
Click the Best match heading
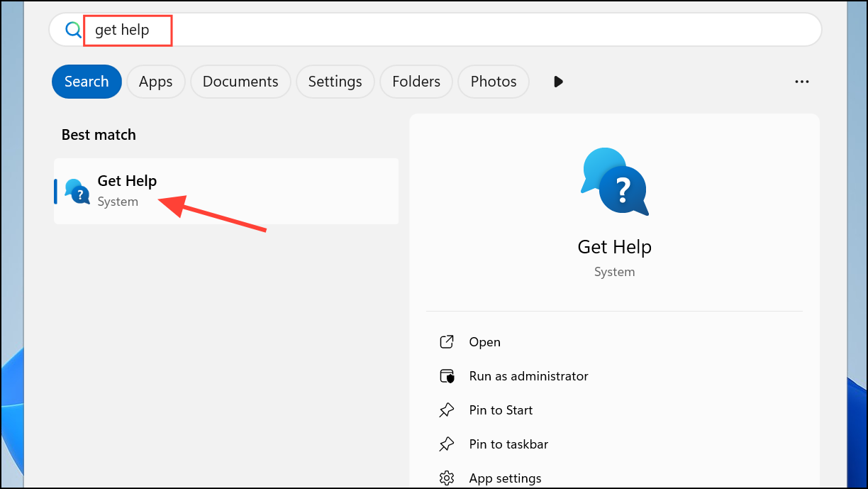point(99,135)
